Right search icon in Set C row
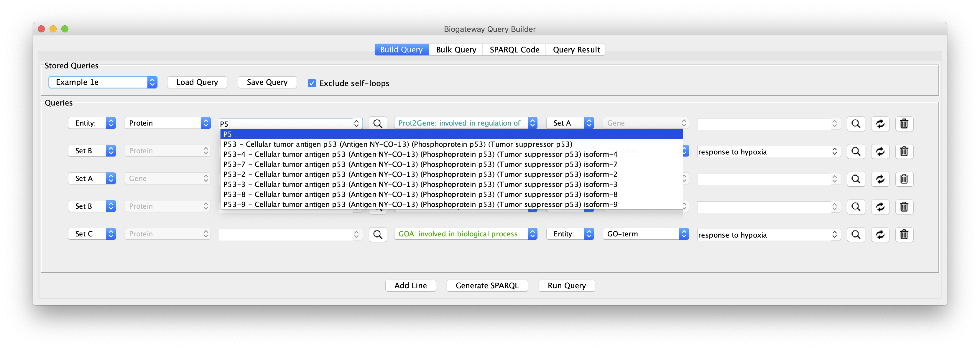The height and width of the screenshot is (349, 980). (856, 235)
